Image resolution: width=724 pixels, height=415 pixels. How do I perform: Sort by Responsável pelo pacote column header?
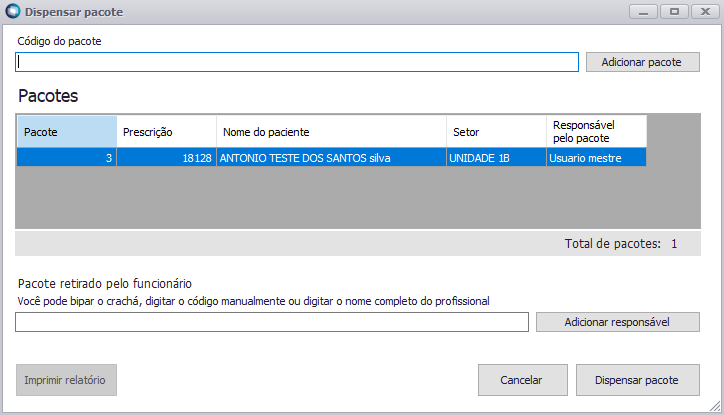[597, 132]
